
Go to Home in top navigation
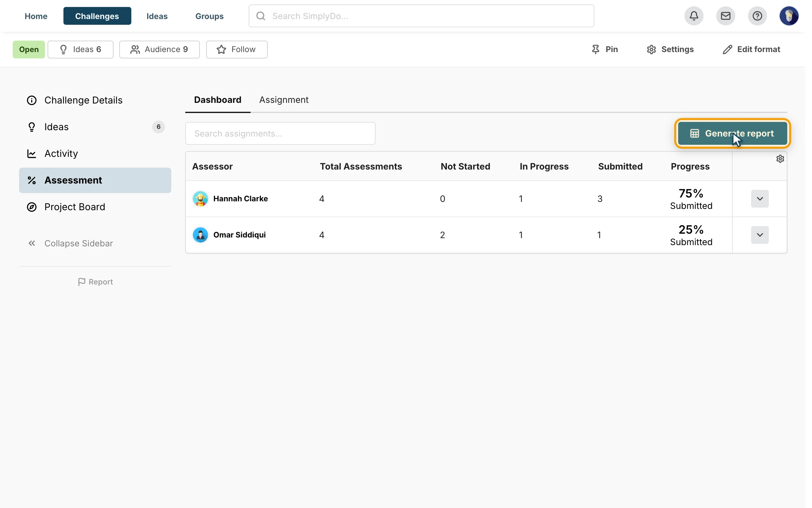[36, 16]
